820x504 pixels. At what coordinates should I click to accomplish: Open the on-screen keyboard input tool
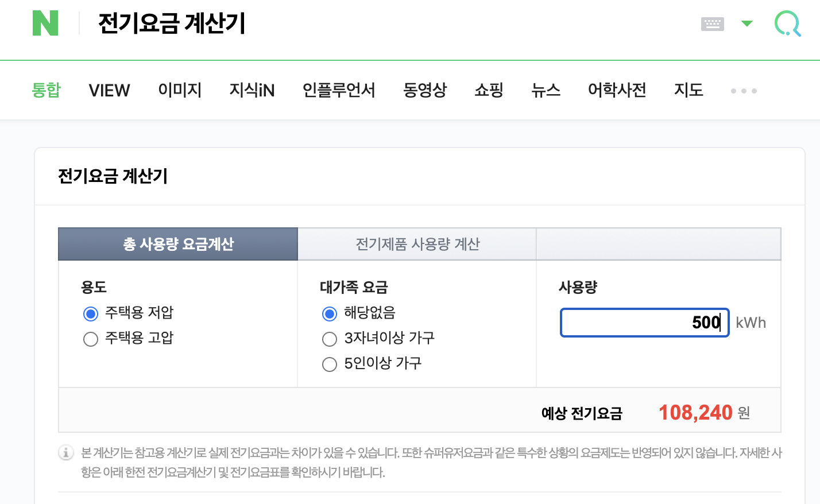tap(712, 24)
